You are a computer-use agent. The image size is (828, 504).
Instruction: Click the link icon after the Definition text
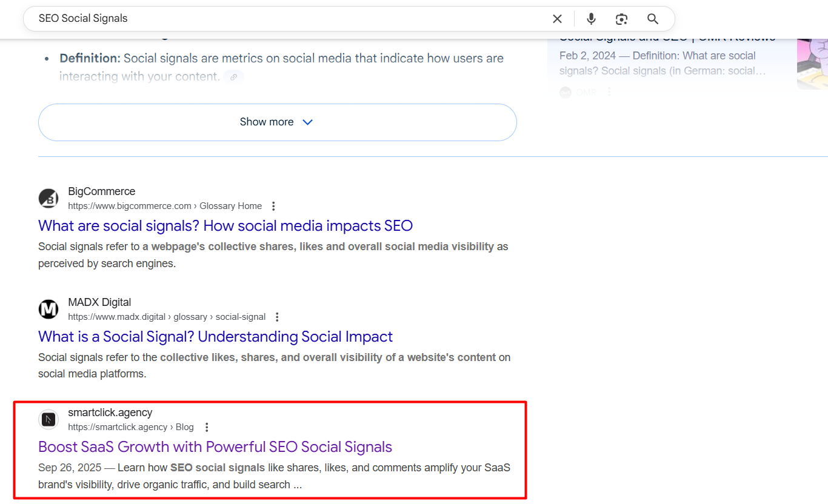click(234, 77)
